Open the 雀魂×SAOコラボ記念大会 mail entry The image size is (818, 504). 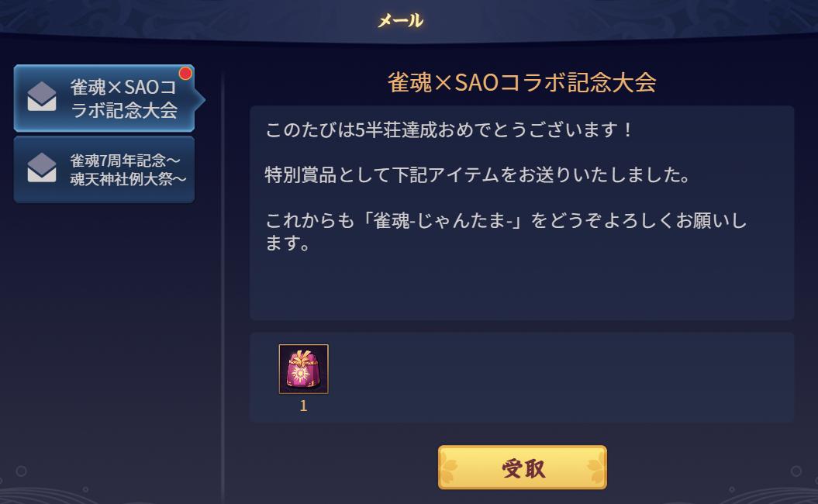click(105, 98)
